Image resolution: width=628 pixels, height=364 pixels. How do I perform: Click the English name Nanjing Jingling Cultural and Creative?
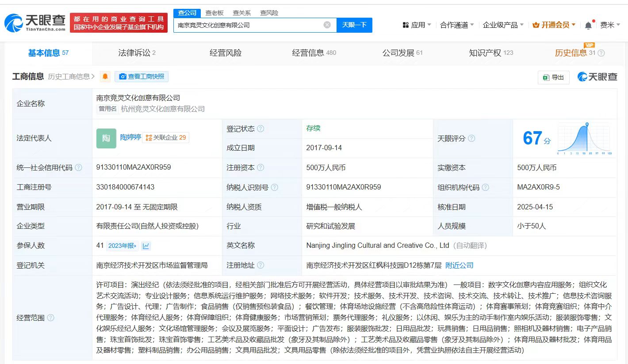coord(378,245)
